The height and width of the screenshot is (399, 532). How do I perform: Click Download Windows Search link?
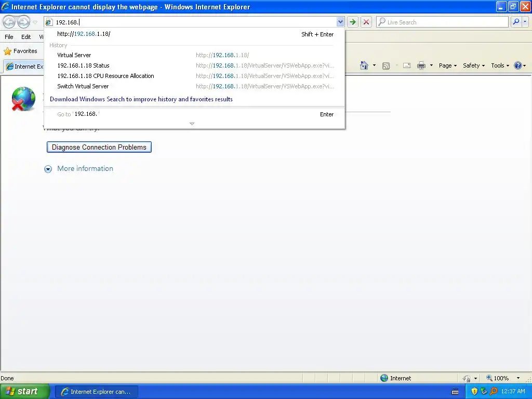tap(141, 99)
